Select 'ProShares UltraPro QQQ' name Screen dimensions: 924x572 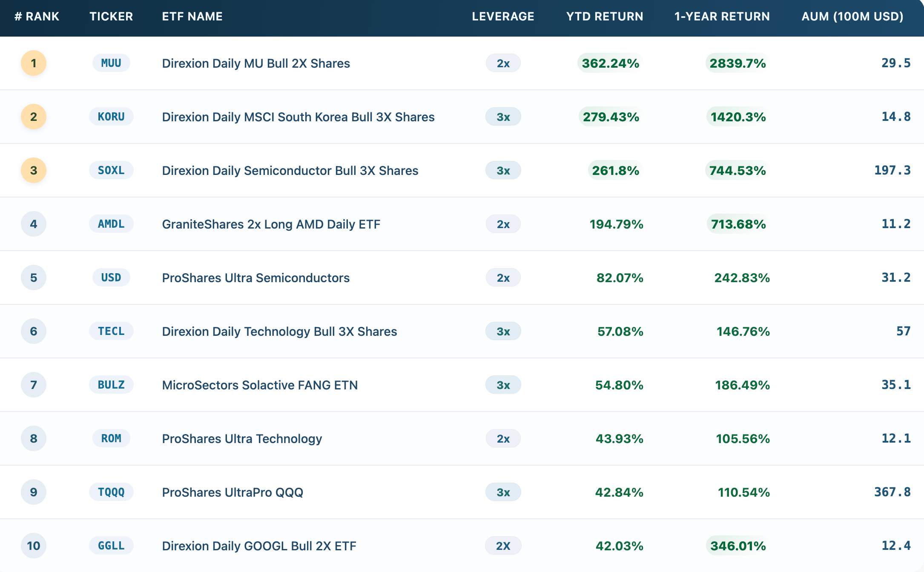tap(232, 492)
